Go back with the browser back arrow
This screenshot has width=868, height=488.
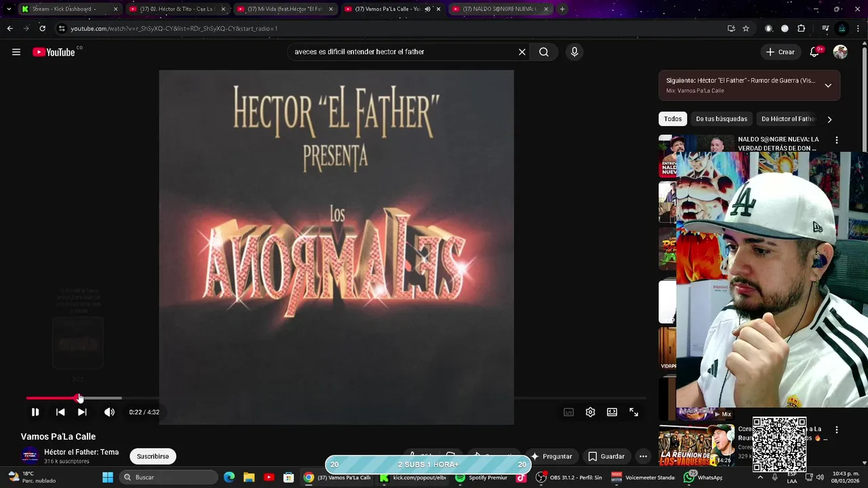point(9,28)
